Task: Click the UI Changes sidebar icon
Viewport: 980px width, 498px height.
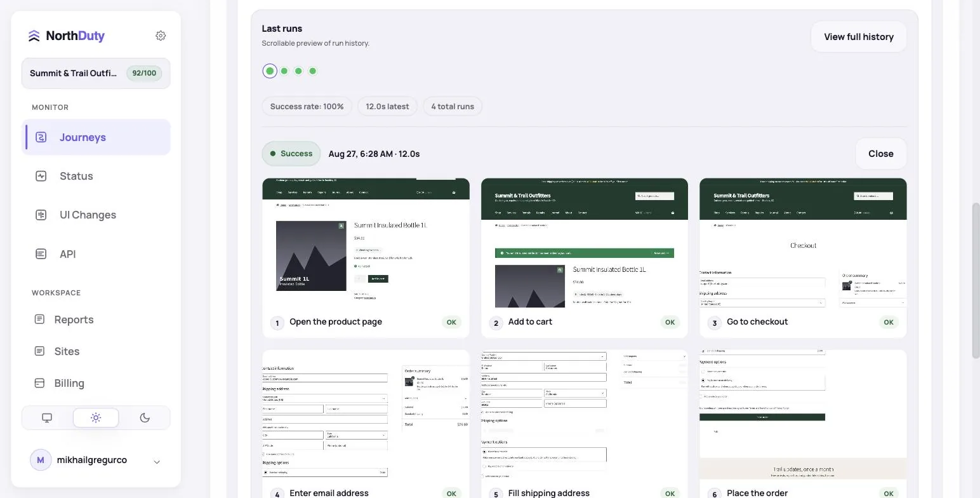Action: (41, 215)
